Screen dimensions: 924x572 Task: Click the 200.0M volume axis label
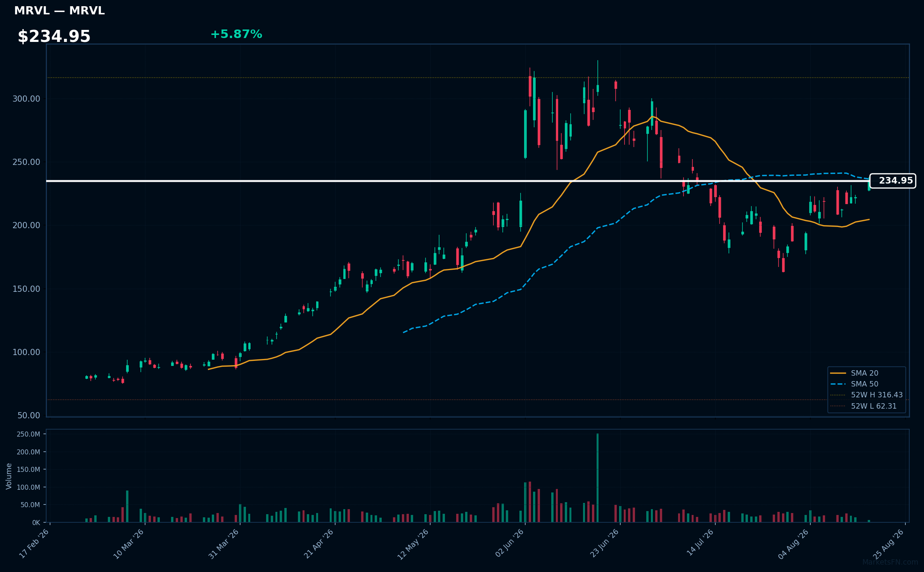pos(28,452)
